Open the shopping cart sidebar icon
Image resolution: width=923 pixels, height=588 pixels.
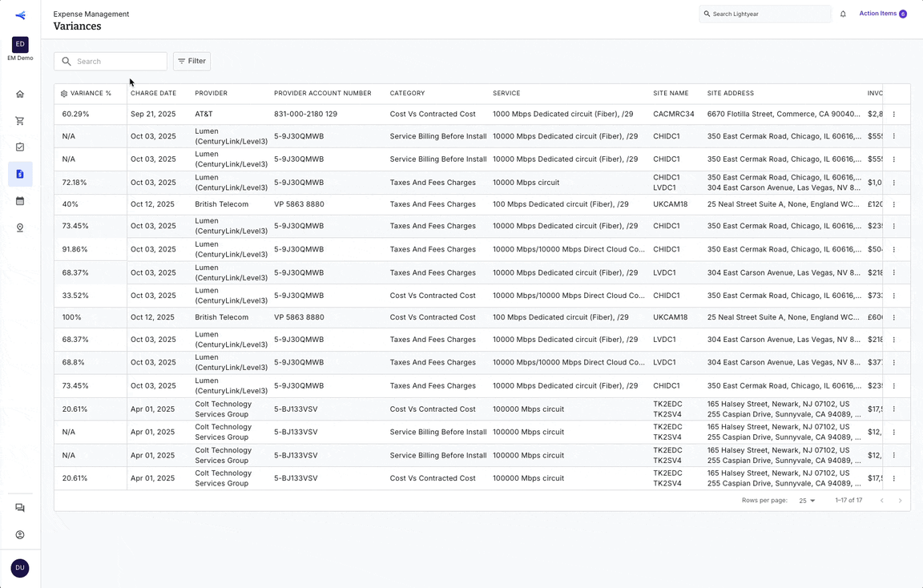pyautogui.click(x=20, y=121)
